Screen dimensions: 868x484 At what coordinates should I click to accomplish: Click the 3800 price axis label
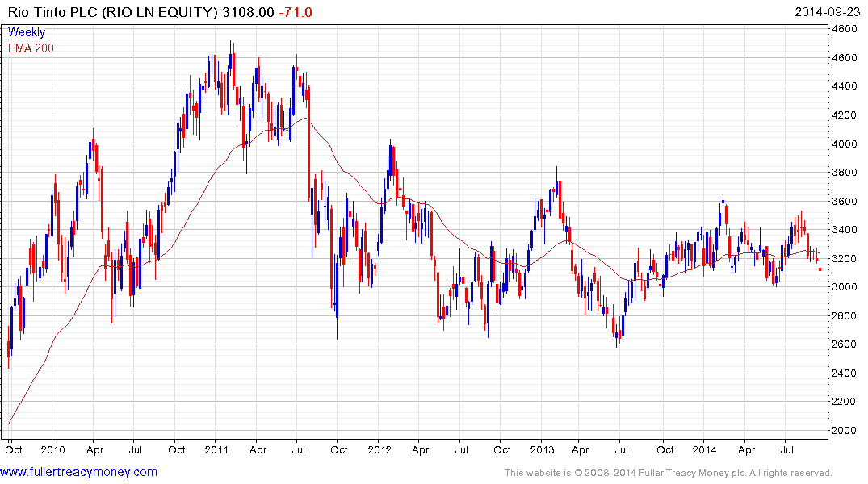[845, 172]
